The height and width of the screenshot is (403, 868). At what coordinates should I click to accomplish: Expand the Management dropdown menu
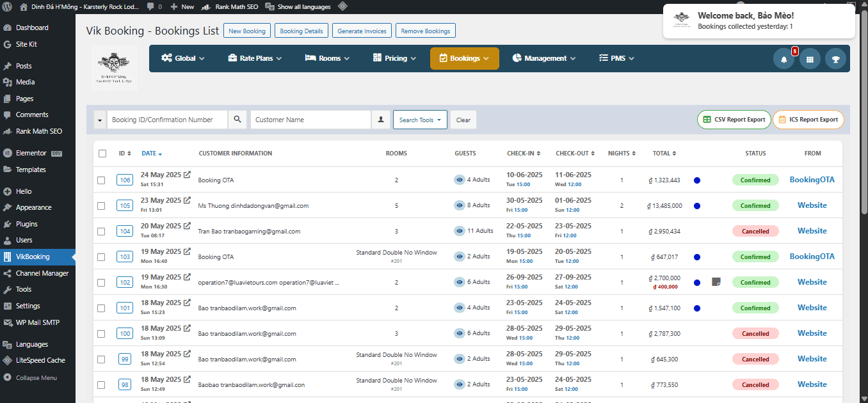(544, 58)
